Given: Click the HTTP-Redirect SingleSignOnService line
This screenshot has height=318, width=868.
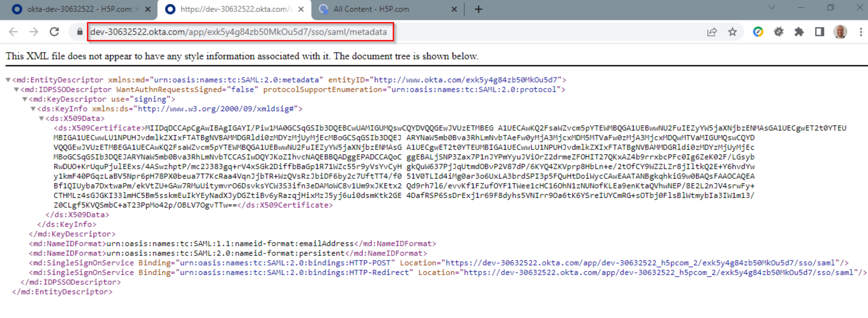Looking at the screenshot, I should click(447, 273).
